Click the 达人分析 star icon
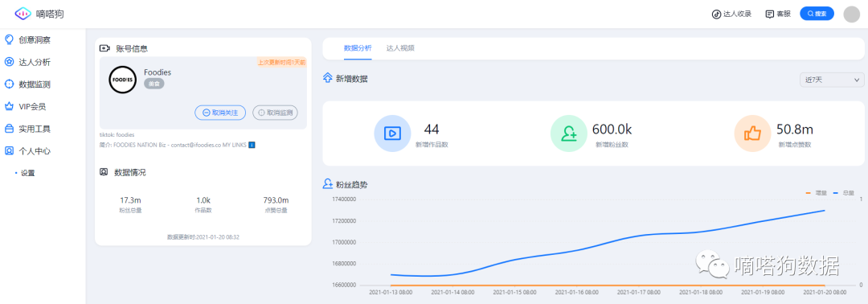The width and height of the screenshot is (868, 304). [9, 62]
